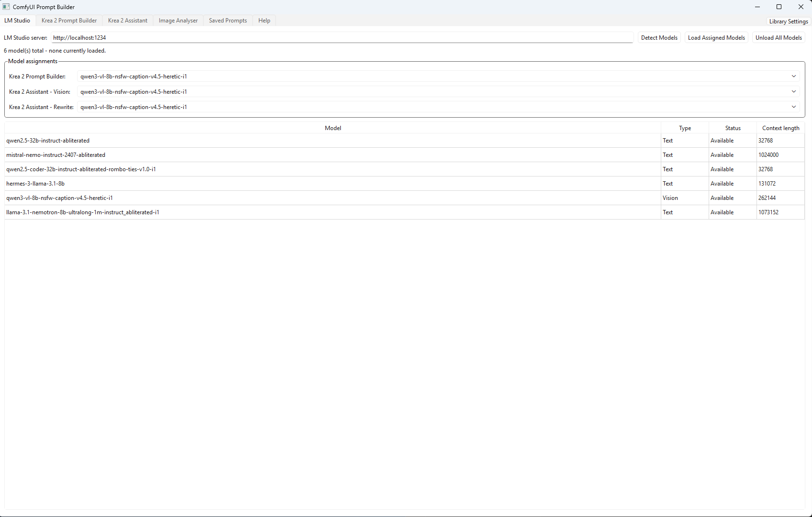
Task: Maximize the ComfyUI Prompt Builder window
Action: [779, 7]
